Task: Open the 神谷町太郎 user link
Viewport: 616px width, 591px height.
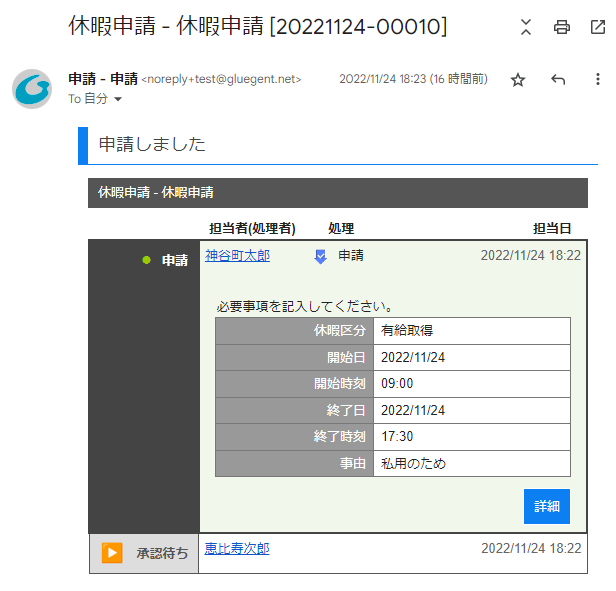Action: coord(237,256)
